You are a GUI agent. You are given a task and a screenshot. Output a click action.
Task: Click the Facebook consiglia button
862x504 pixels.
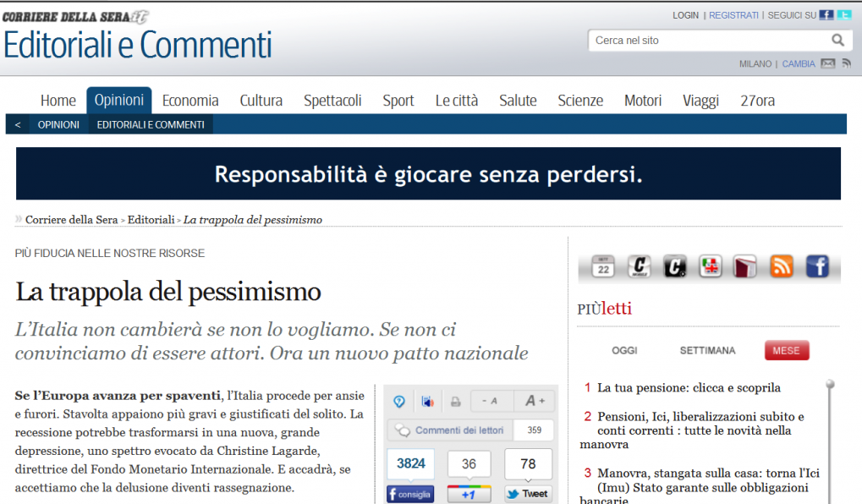410,494
